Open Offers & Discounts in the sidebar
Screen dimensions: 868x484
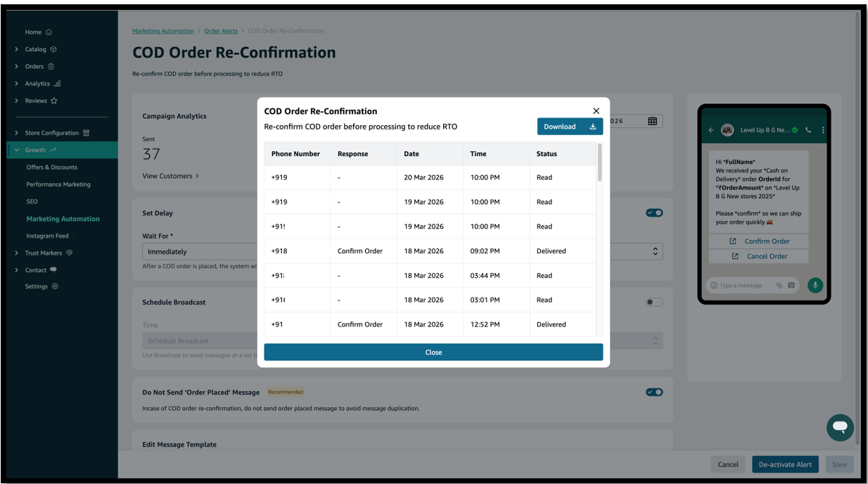click(52, 167)
